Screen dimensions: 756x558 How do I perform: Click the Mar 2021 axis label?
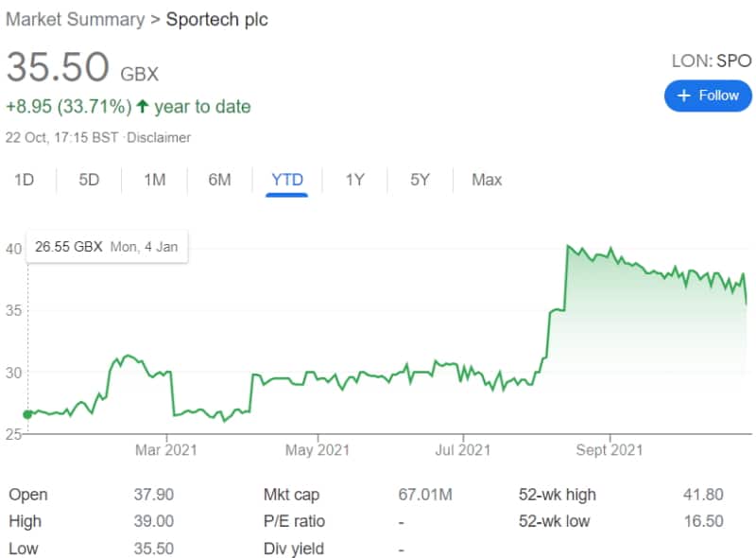166,450
